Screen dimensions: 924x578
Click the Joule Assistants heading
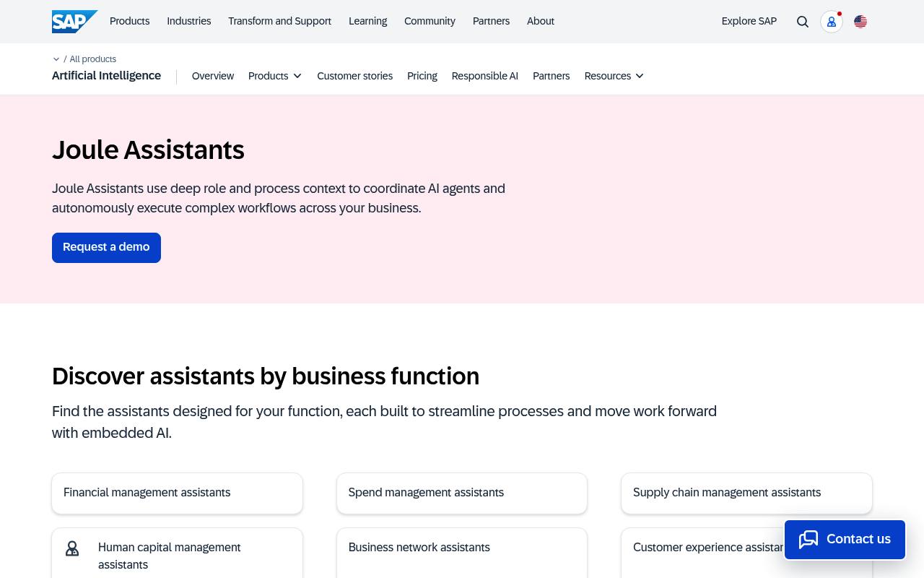tap(148, 150)
